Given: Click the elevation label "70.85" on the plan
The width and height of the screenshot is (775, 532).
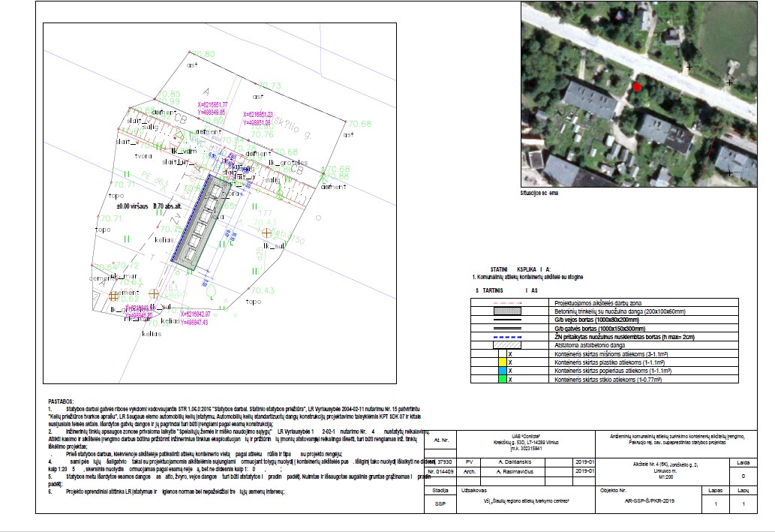Looking at the screenshot, I should click(169, 94).
